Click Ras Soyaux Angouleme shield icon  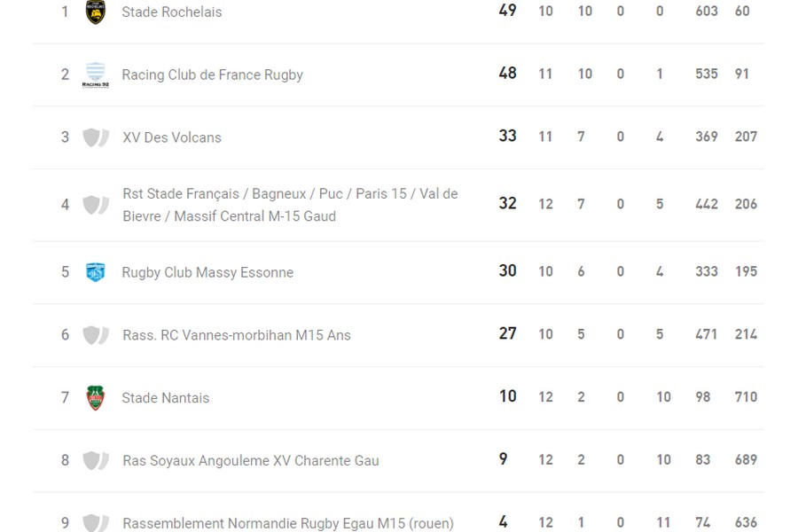[95, 461]
